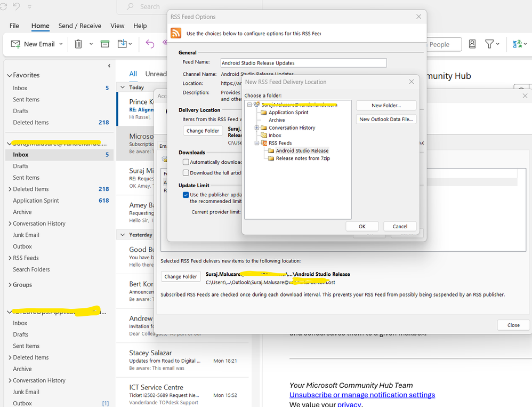Open the View ribbon tab
The width and height of the screenshot is (532, 407).
pos(117,26)
